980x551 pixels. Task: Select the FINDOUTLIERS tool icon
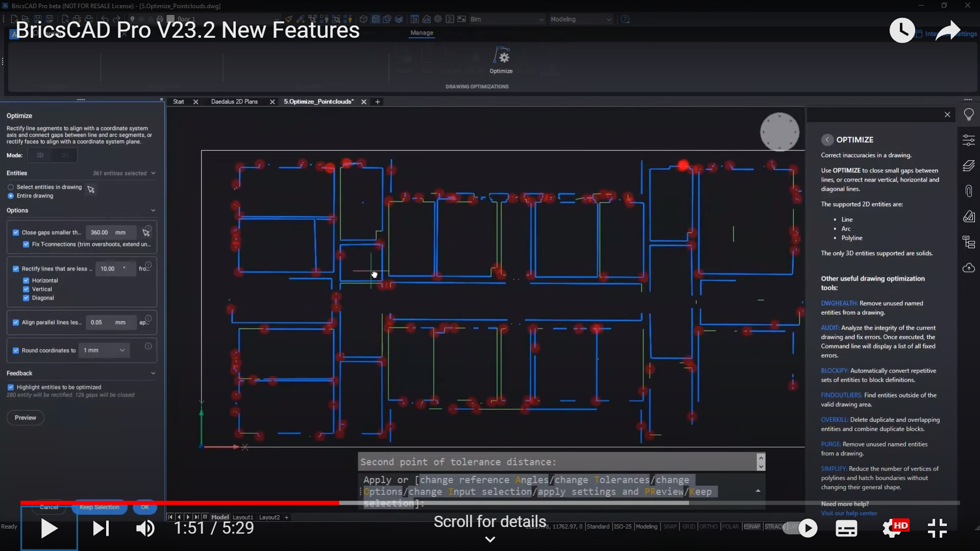(x=841, y=395)
